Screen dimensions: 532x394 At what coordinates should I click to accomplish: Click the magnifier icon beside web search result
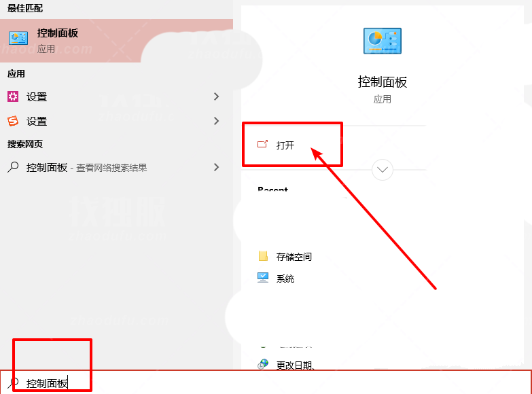[x=13, y=167]
